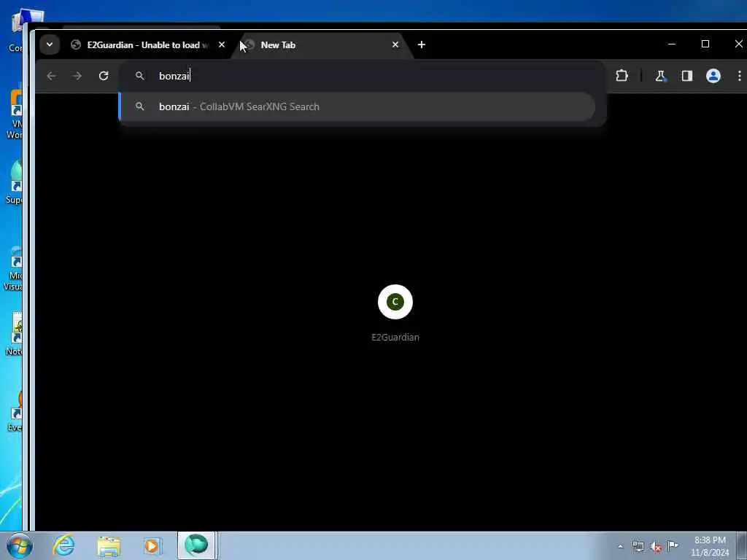Open a new browser tab with plus
Viewport: 747px width, 560px height.
[x=421, y=44]
